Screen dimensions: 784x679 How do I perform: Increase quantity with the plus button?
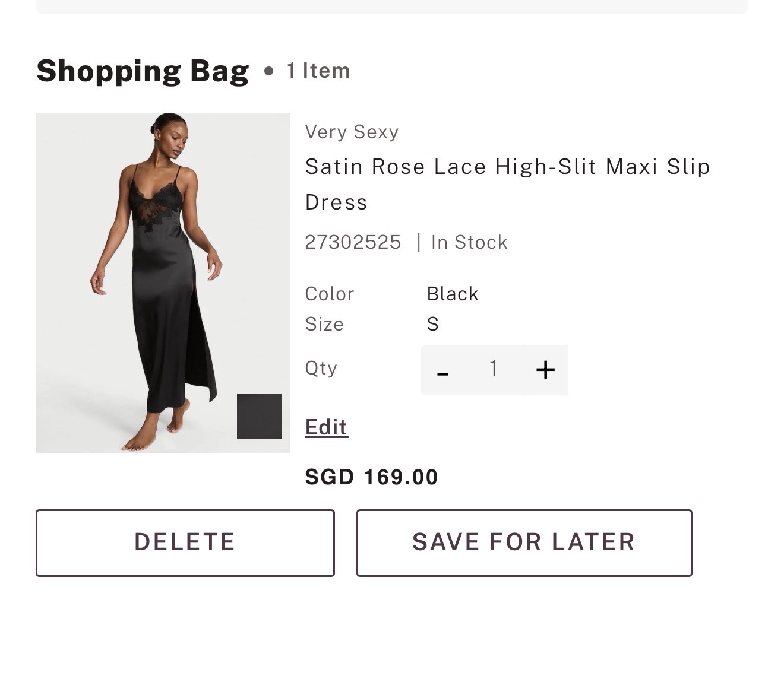[545, 370]
